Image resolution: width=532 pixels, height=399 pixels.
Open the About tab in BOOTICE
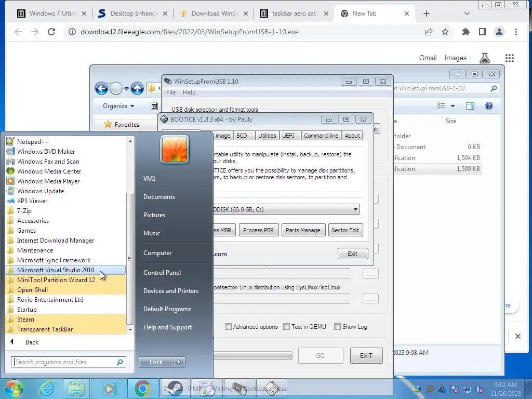click(x=352, y=136)
